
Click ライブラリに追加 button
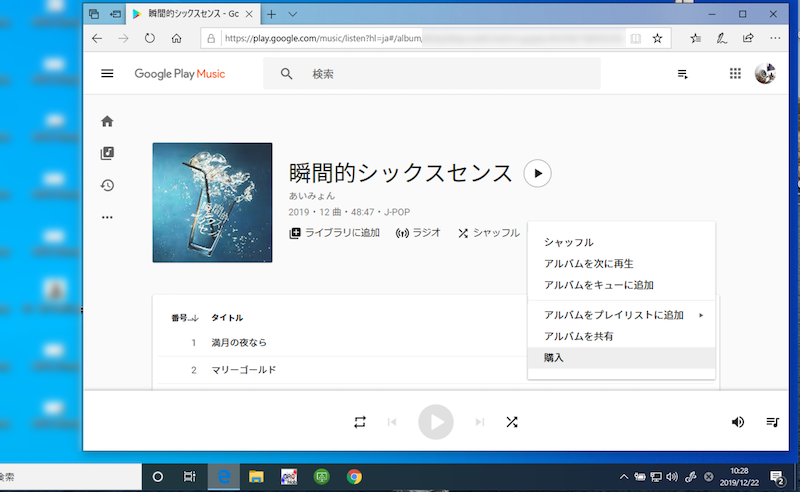[335, 233]
